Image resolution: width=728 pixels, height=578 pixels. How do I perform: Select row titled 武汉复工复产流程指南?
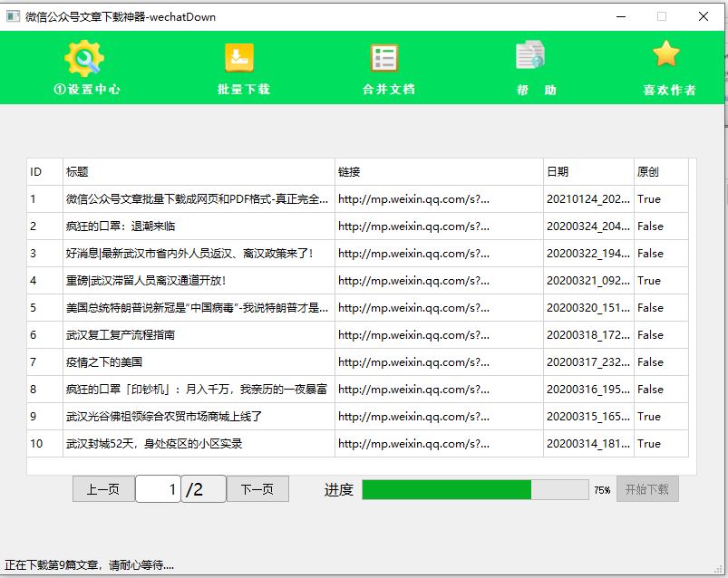(x=357, y=335)
